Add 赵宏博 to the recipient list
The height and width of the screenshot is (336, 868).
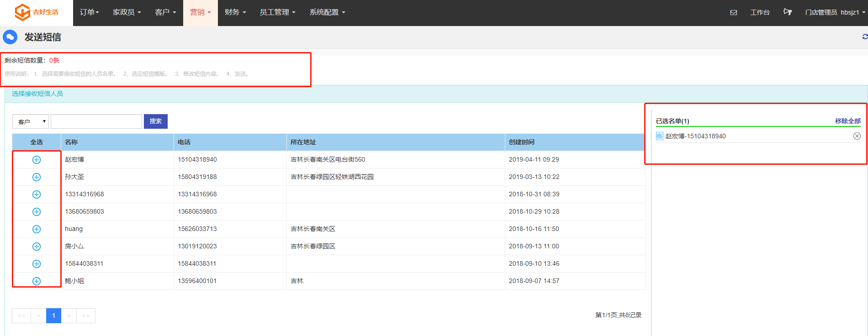click(37, 160)
